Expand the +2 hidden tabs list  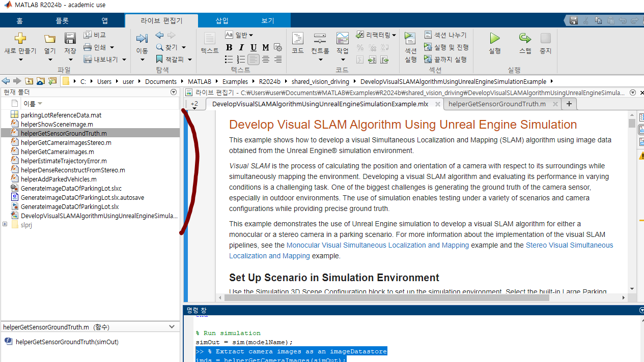[x=194, y=105]
